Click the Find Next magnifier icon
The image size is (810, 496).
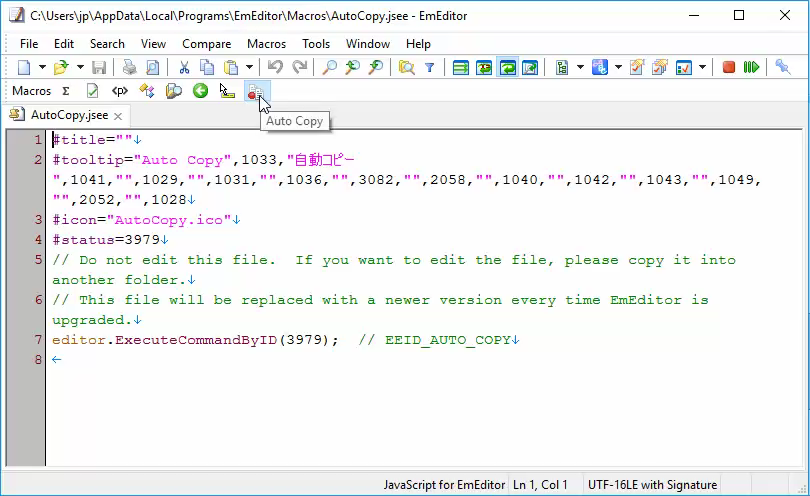point(376,67)
